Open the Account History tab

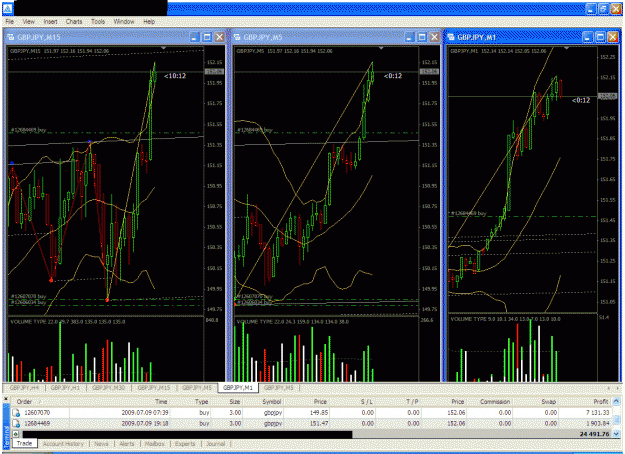click(63, 444)
